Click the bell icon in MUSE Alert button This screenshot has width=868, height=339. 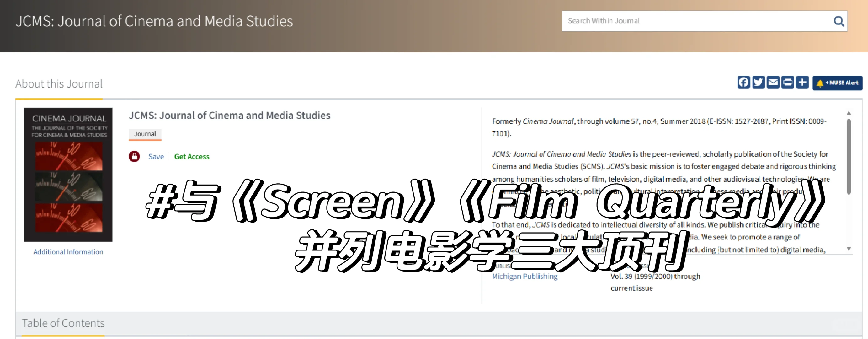819,83
